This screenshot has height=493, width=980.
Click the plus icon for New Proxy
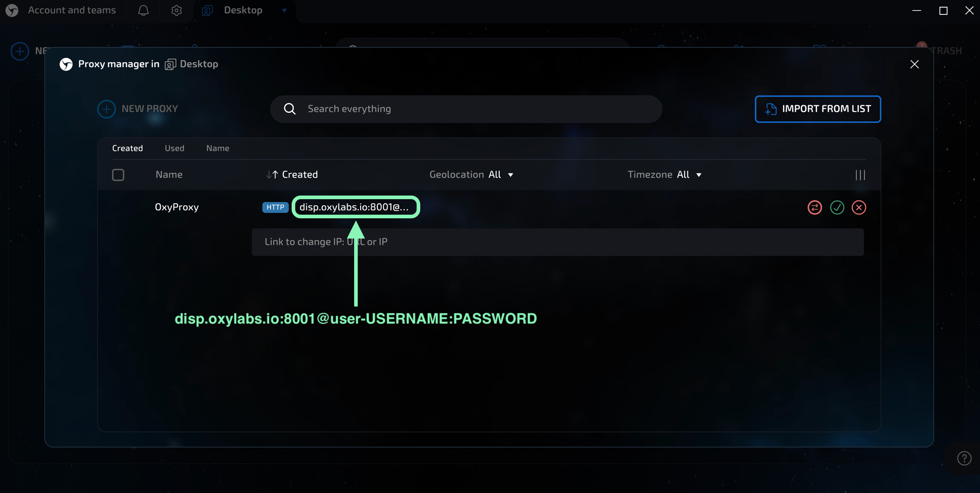pos(106,109)
